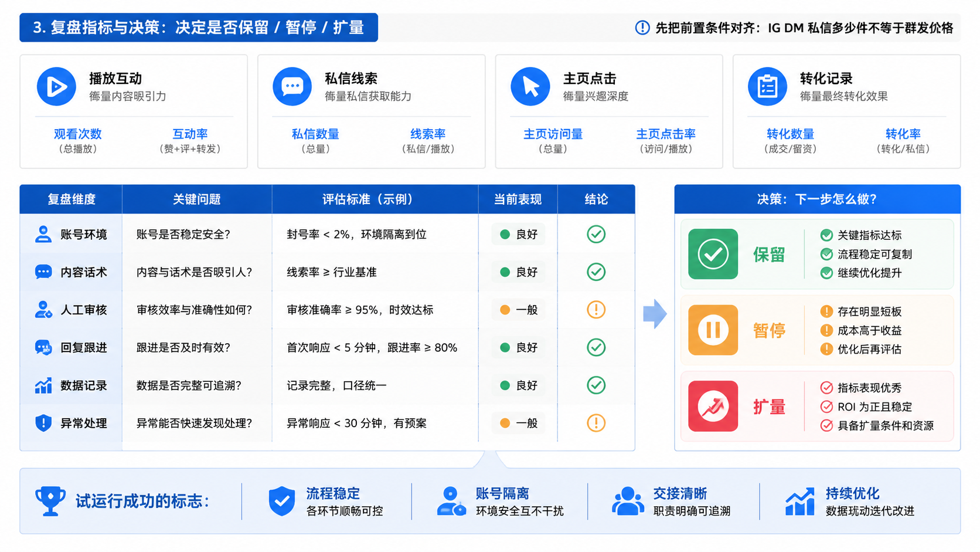980x552 pixels.
Task: Click the text 数据是否完整可追溯？
Action: click(x=189, y=385)
